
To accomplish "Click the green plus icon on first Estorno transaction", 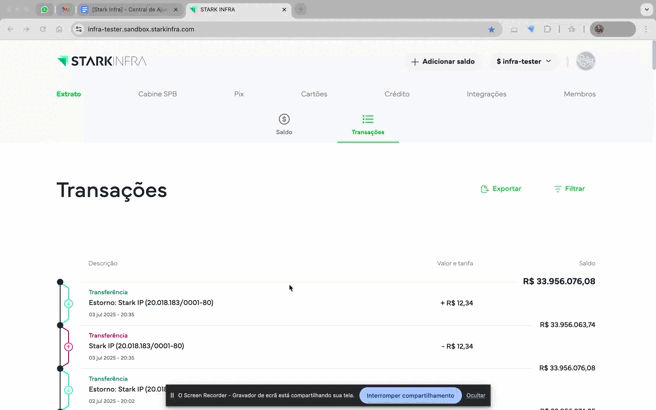I will coord(69,303).
